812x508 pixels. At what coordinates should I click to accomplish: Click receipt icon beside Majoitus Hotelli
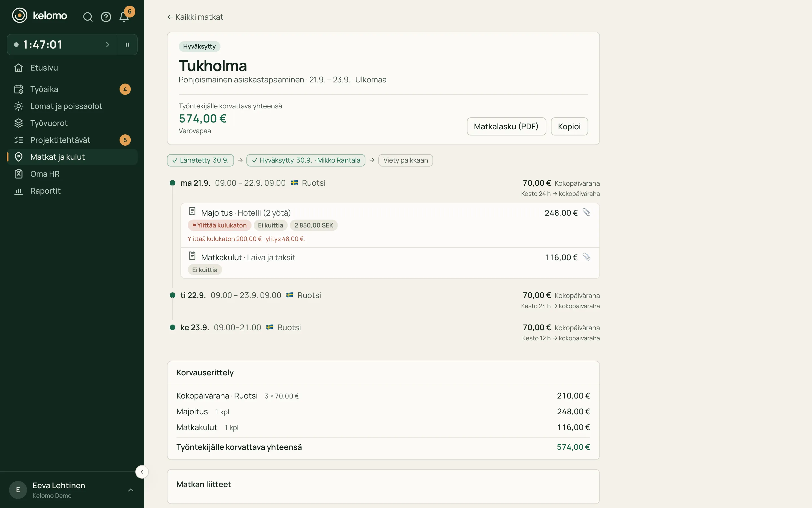[x=192, y=211]
